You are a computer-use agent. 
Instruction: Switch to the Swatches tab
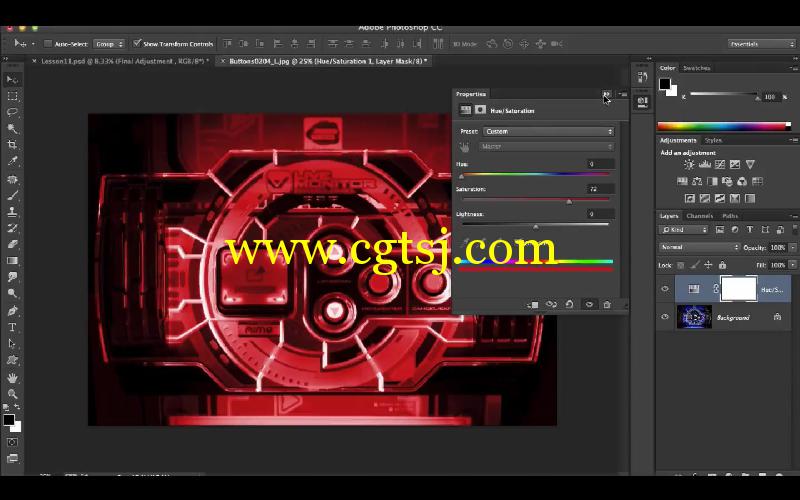[696, 68]
